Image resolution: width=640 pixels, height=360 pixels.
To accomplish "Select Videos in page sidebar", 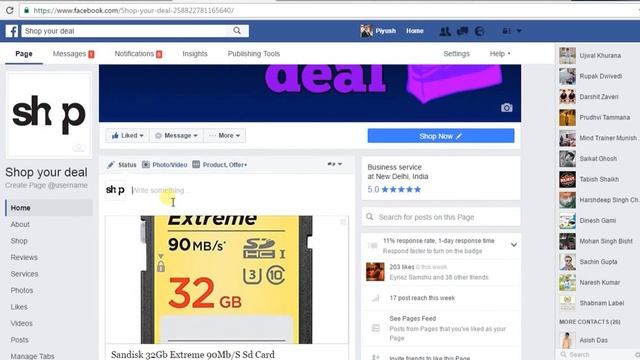I will pos(22,323).
